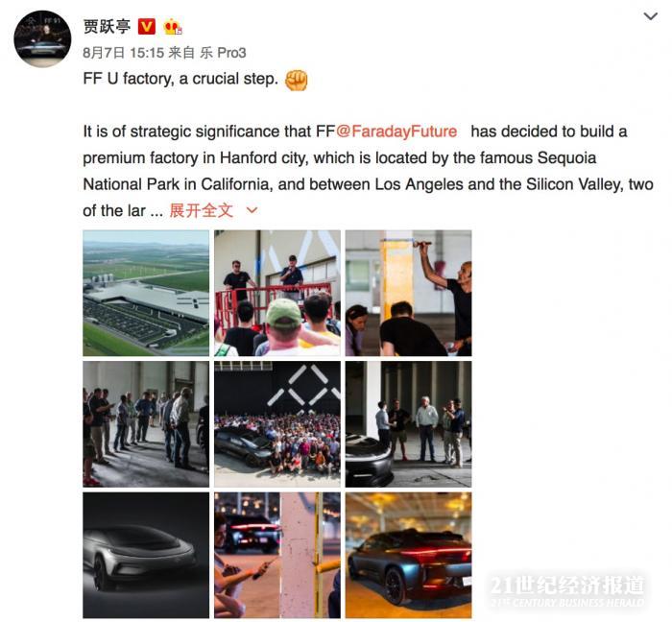Expand full post via 展开全文

point(202,210)
